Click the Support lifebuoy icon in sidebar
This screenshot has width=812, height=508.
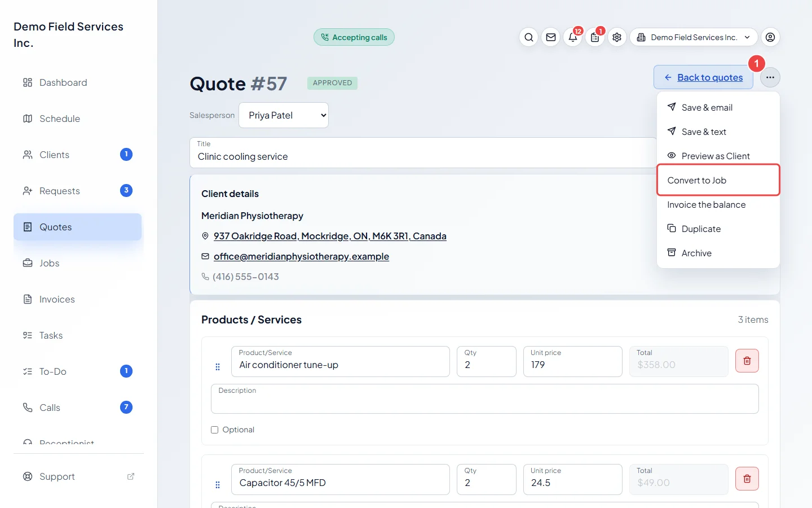28,476
